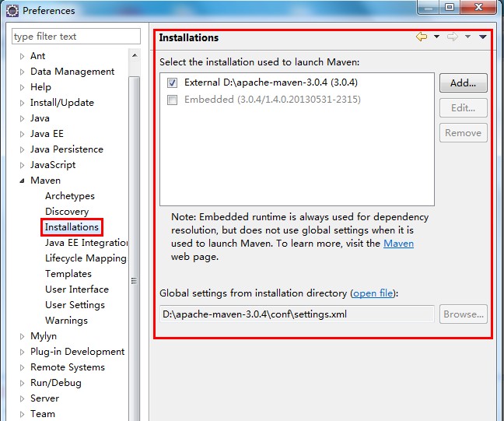The width and height of the screenshot is (504, 421).
Task: Follow the Maven web page link
Action: click(x=398, y=244)
